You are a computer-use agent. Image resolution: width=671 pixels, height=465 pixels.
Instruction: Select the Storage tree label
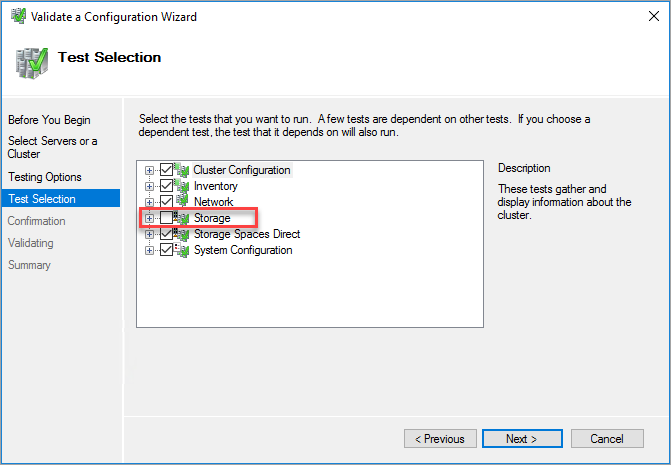pyautogui.click(x=212, y=218)
